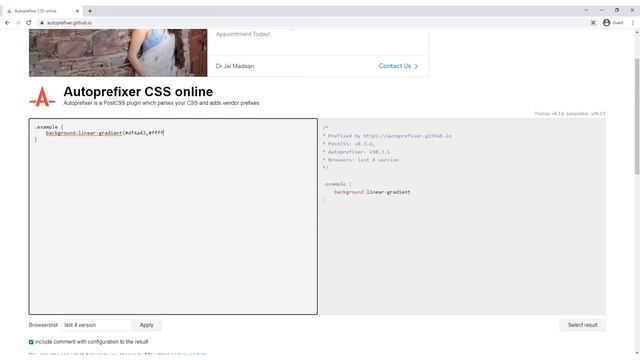The width and height of the screenshot is (640, 360).
Task: Click the Dr Jai Madaan ad text
Action: (x=235, y=66)
